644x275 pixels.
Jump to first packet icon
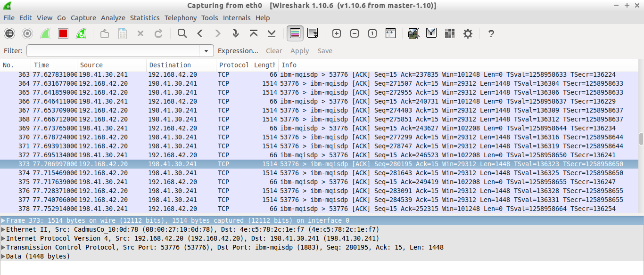coord(254,33)
